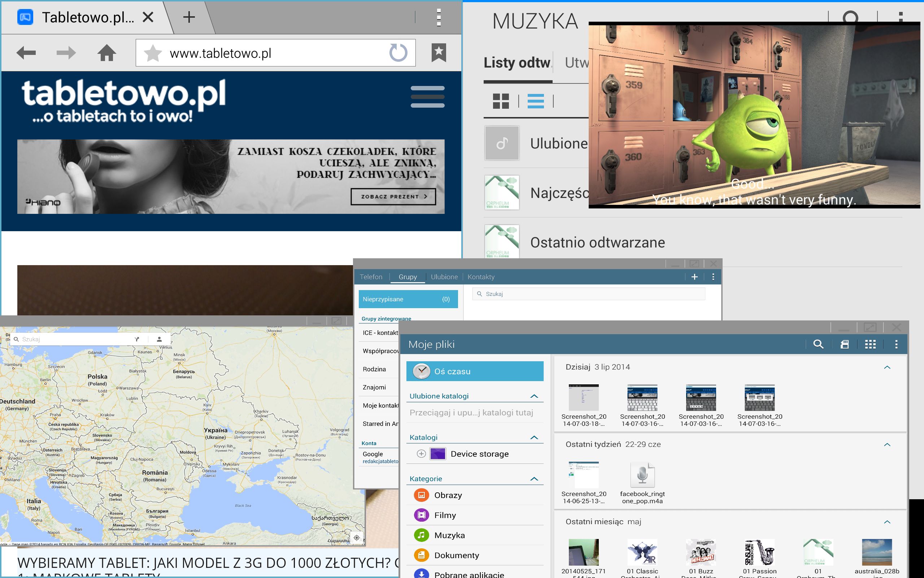Open contacts window overflow menu
The width and height of the screenshot is (924, 578).
coord(713,277)
